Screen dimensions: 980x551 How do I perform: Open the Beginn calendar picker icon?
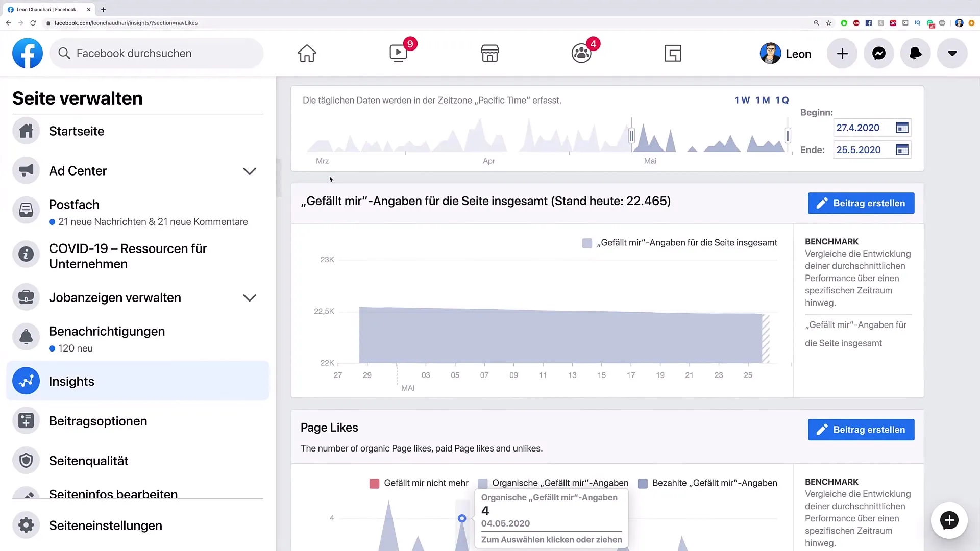point(902,128)
